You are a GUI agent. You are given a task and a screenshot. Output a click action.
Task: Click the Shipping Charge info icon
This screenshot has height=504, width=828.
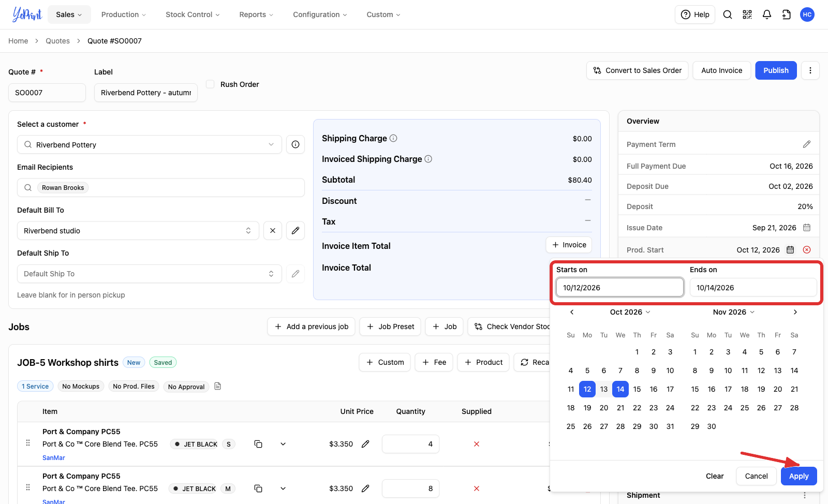[x=393, y=138]
